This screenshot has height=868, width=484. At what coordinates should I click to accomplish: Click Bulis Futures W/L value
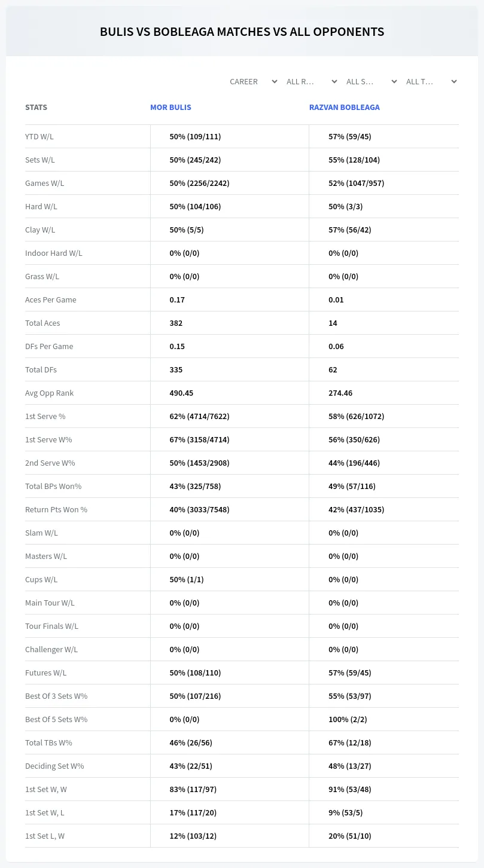coord(195,673)
